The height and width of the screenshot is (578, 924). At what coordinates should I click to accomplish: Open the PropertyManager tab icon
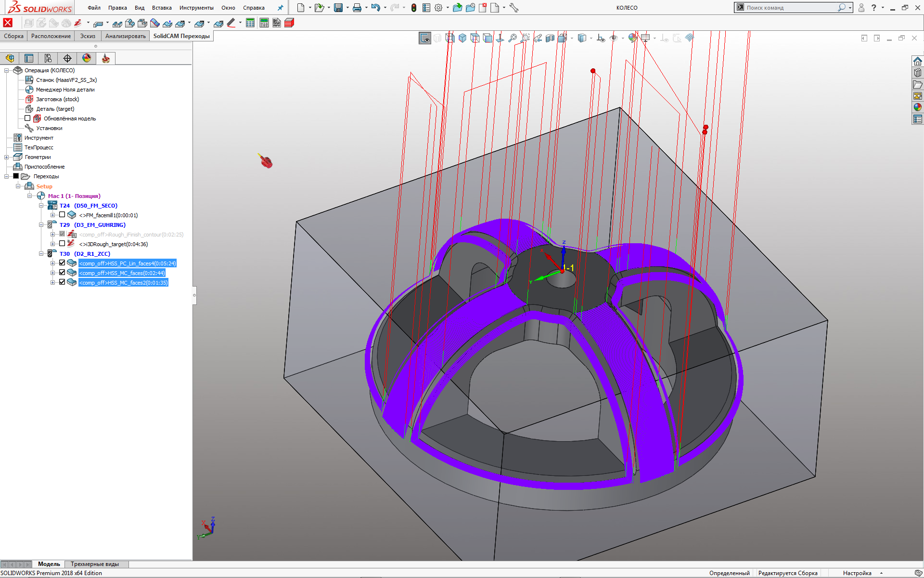[29, 58]
